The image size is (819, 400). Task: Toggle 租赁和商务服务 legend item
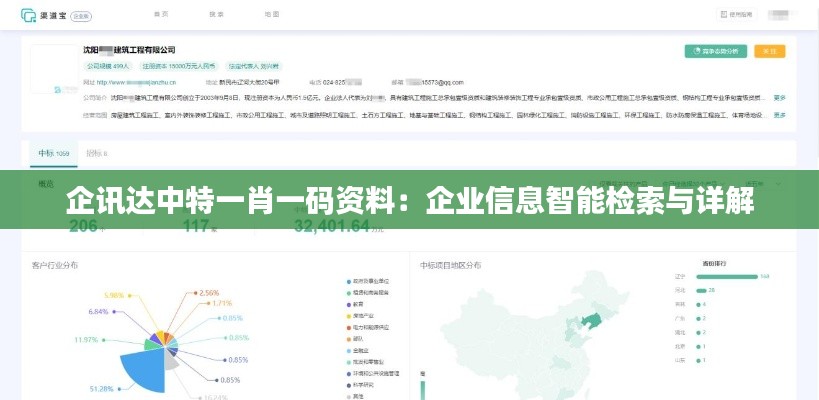(368, 292)
